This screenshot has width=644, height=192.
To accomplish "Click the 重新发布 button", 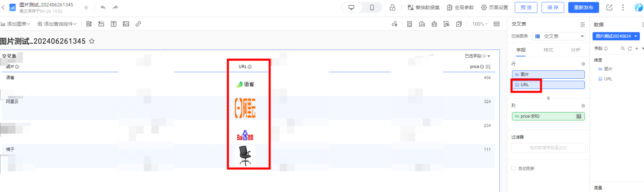I will [x=583, y=8].
